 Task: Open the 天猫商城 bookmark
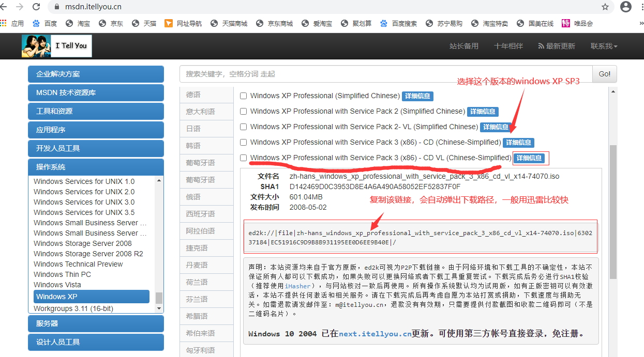click(x=229, y=23)
